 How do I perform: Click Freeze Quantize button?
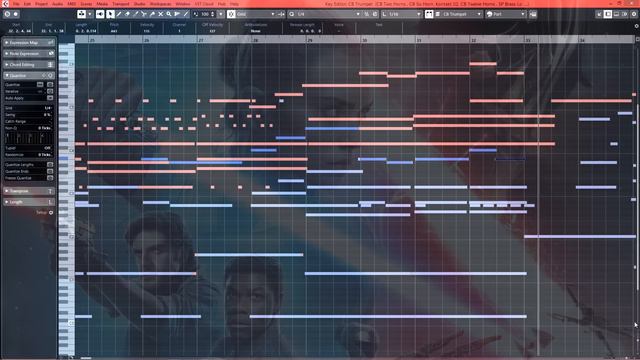[x=50, y=178]
